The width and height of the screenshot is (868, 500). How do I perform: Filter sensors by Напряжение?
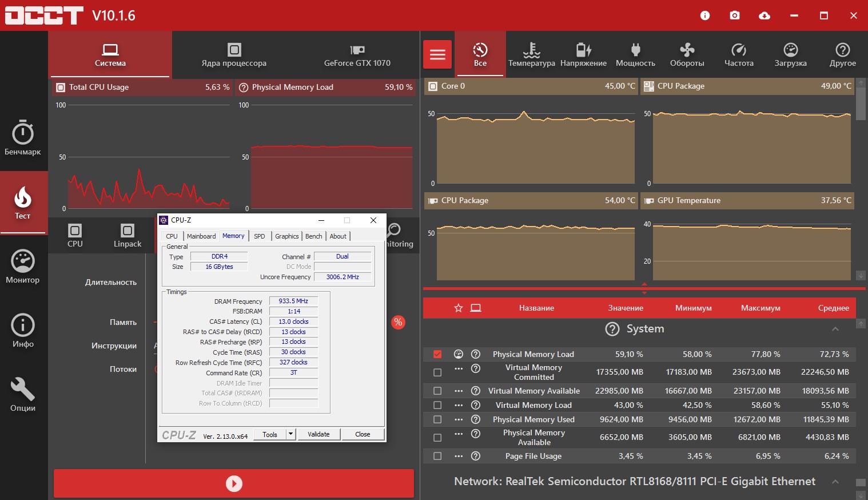(x=583, y=54)
